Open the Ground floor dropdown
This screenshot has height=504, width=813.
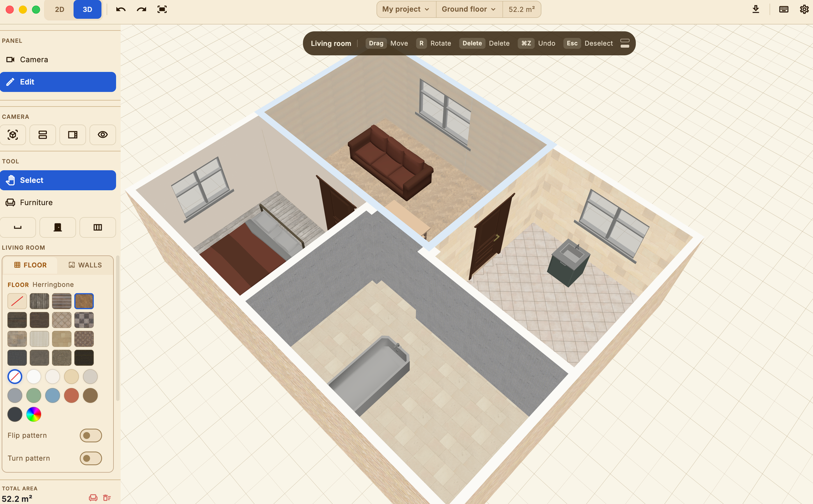tap(469, 9)
